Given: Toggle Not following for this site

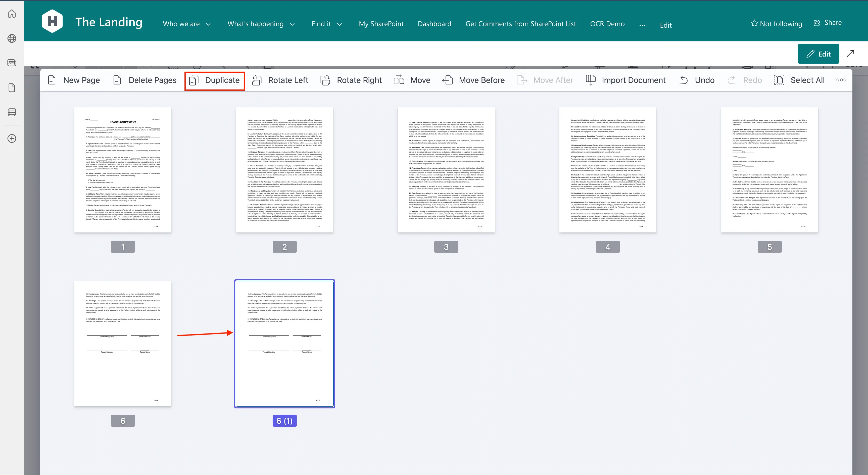Looking at the screenshot, I should pyautogui.click(x=776, y=23).
